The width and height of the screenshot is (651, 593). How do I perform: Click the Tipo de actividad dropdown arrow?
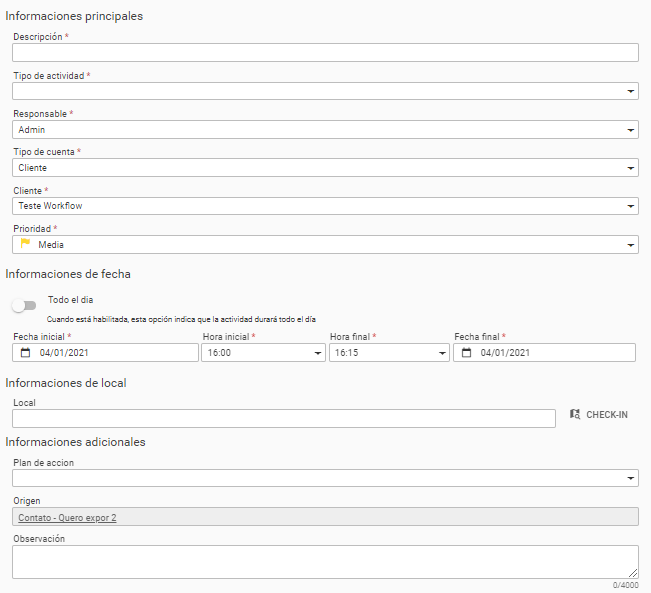630,91
